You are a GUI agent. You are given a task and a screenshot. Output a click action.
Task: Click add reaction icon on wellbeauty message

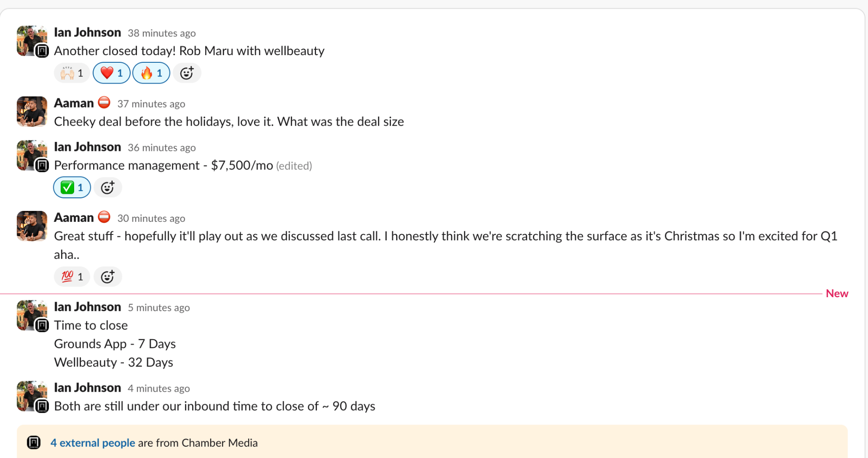(187, 73)
